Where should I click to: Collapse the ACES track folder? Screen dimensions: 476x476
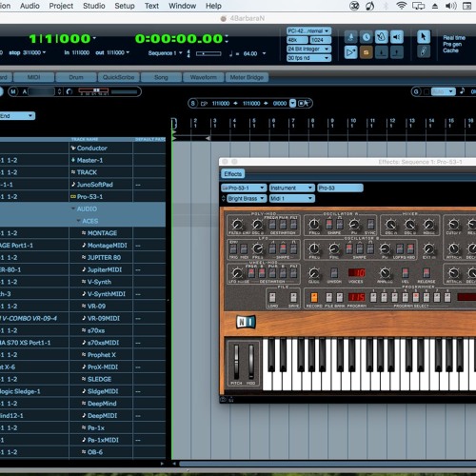pos(79,221)
